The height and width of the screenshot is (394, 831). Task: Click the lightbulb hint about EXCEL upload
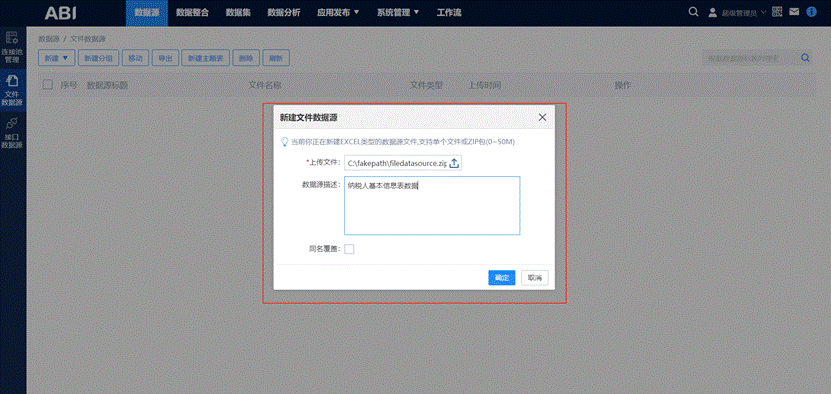coord(397,142)
